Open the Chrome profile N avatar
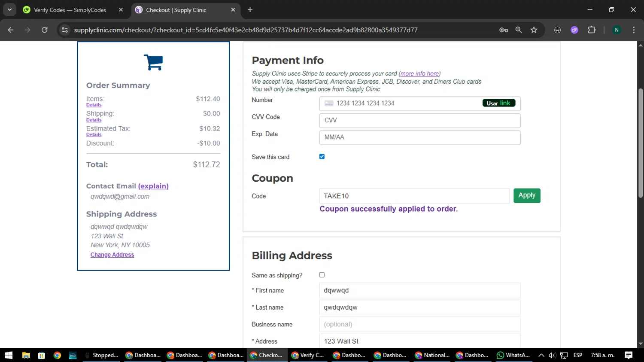Screen dimensions: 644x362 (617, 30)
